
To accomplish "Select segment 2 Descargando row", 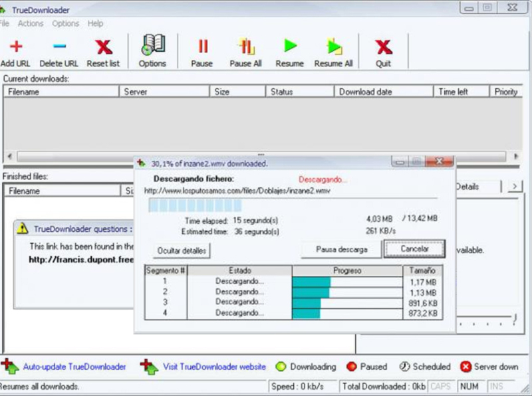I will 239,292.
